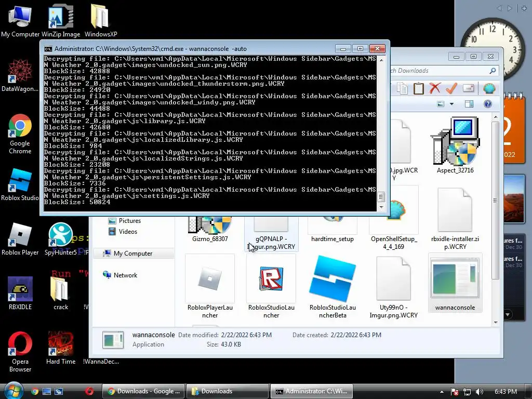The width and height of the screenshot is (532, 399).
Task: Click the Change view icon in Downloads window
Action: click(x=441, y=104)
